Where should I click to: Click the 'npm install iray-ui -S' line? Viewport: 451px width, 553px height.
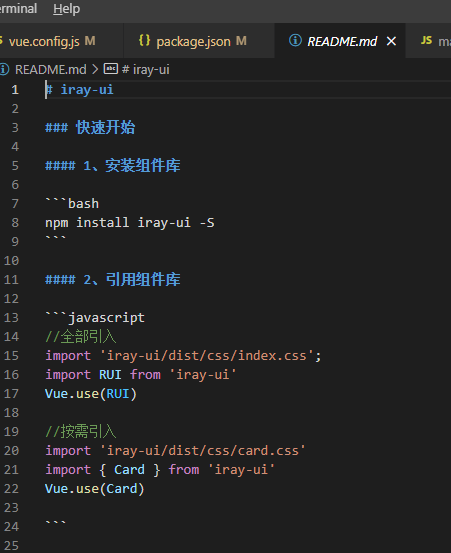coord(130,223)
